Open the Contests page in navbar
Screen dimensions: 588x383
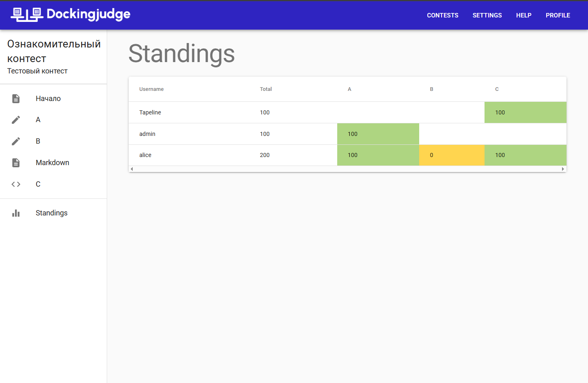(442, 15)
